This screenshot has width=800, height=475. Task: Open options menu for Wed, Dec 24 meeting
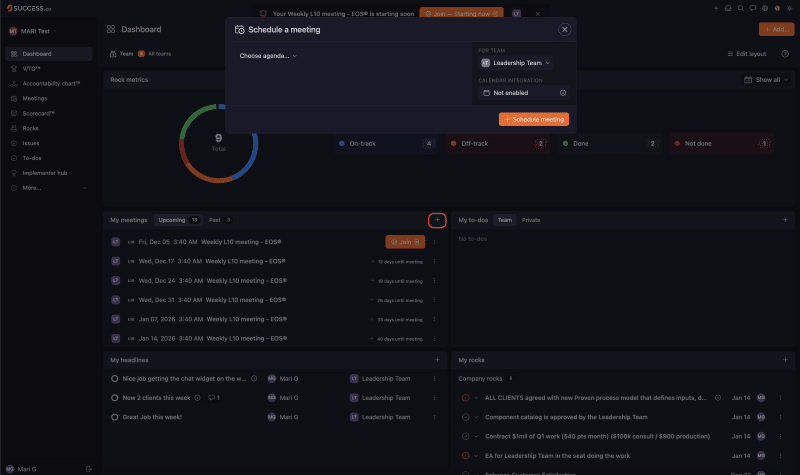[434, 281]
